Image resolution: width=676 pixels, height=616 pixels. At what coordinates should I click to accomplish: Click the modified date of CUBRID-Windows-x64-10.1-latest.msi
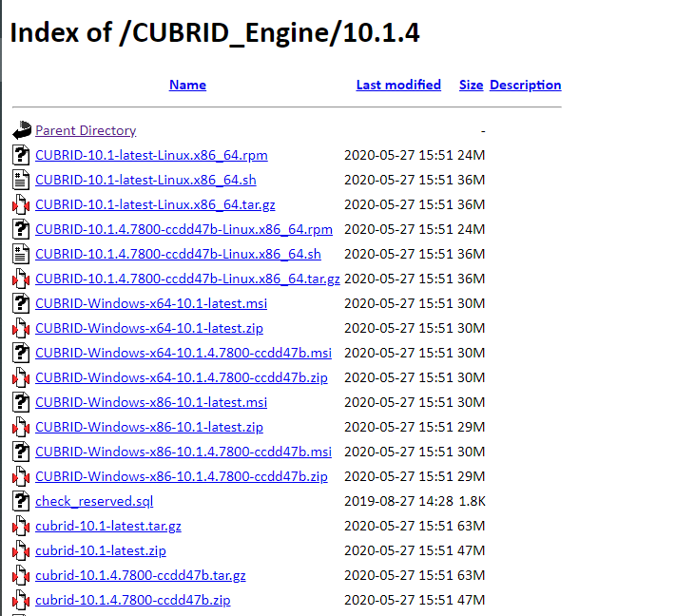click(398, 303)
